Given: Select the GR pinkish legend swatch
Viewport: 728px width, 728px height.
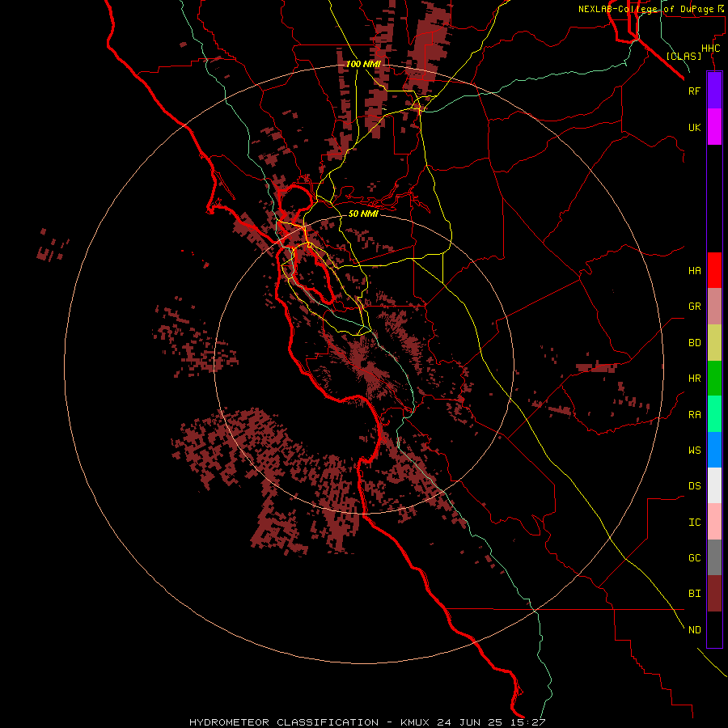Looking at the screenshot, I should point(714,306).
